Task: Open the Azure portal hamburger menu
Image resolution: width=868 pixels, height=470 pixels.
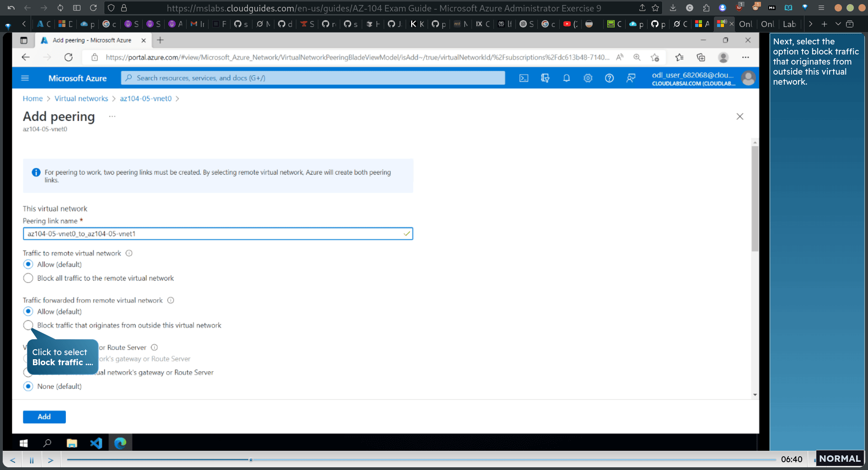Action: click(x=25, y=78)
